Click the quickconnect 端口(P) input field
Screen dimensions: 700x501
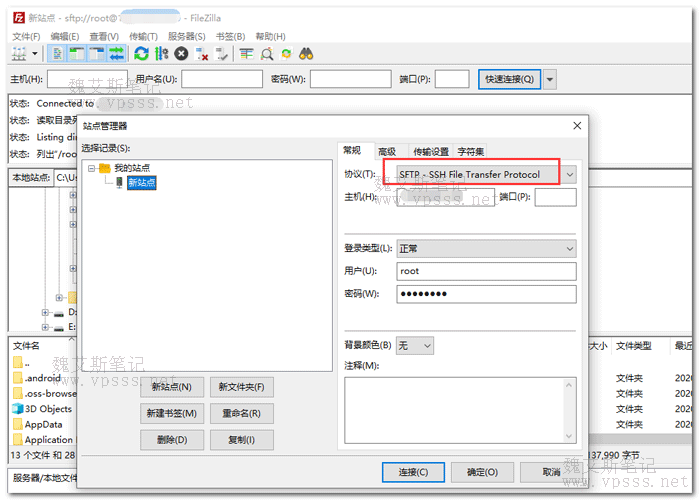click(x=452, y=79)
